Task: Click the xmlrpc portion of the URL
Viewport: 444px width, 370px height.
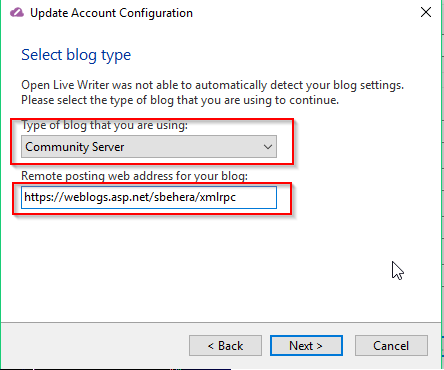Action: [218, 197]
